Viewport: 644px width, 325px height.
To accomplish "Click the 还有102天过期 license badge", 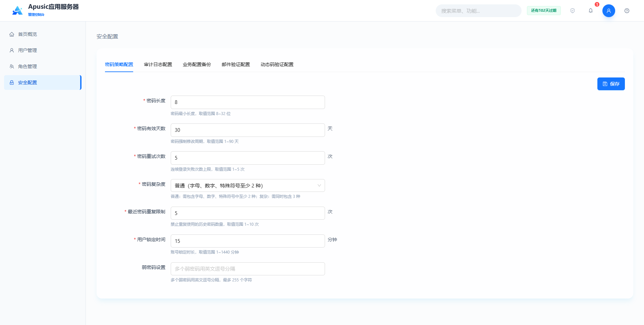I will click(x=544, y=11).
